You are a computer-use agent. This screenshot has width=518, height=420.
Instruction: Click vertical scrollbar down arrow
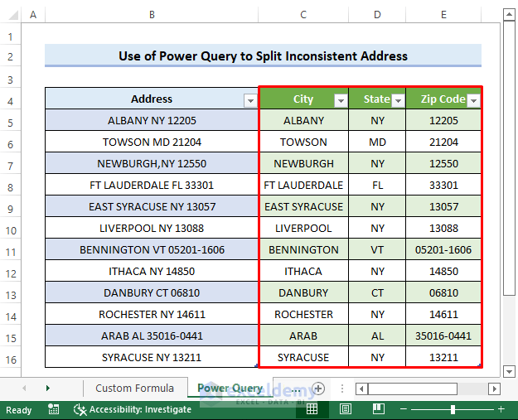coord(509,371)
